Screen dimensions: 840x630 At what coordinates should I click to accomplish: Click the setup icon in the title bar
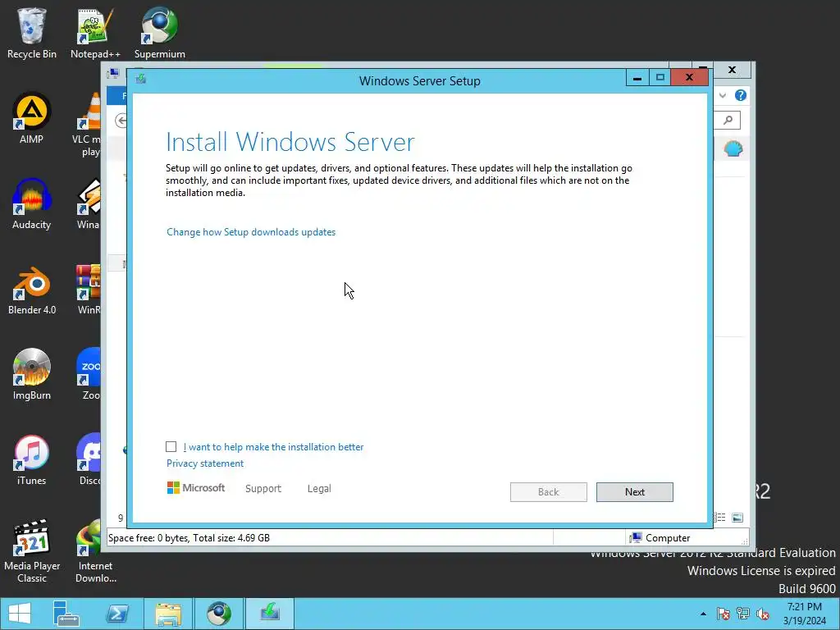[141, 80]
